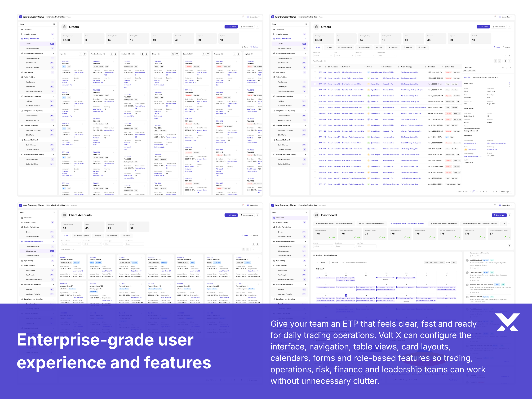Click trash delete icon in Orders table window
Screen dimensions: 532x399
pos(495,61)
